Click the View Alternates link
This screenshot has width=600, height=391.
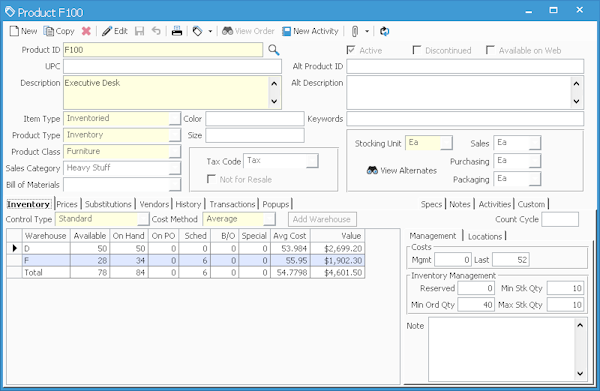tap(402, 171)
